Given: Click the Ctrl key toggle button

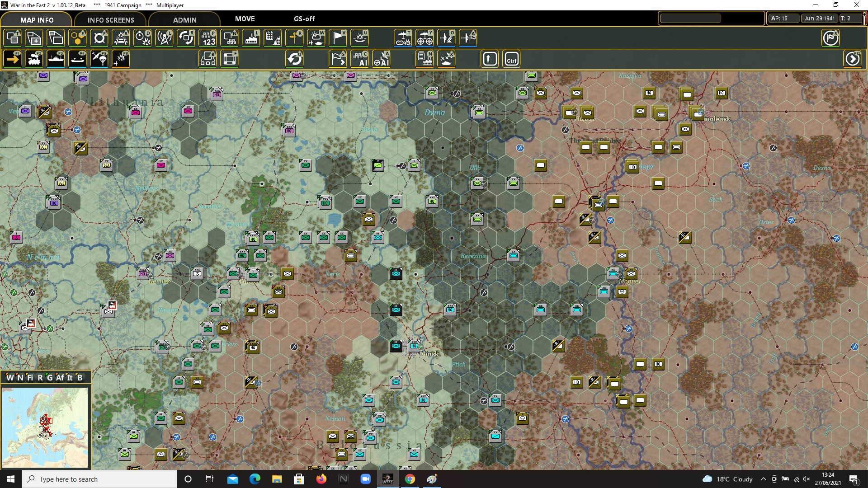Looking at the screenshot, I should point(511,59).
